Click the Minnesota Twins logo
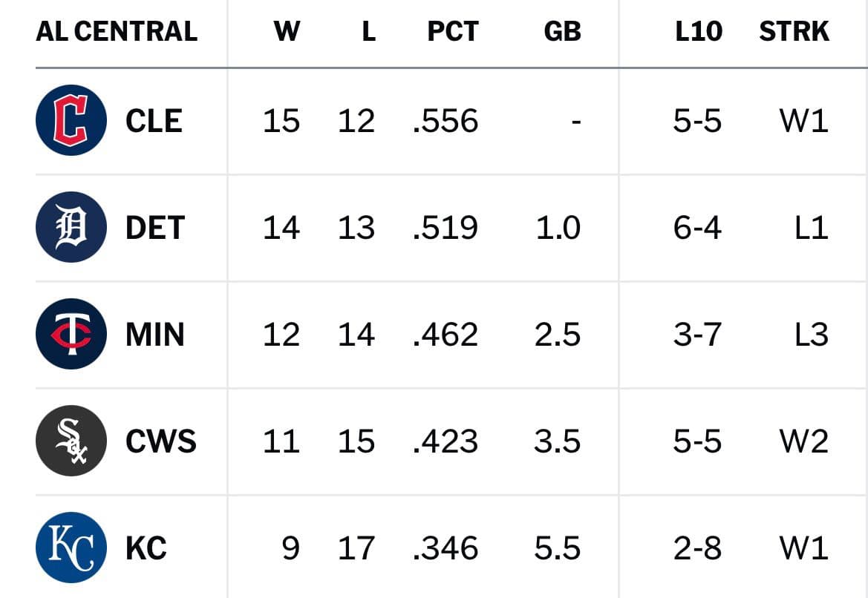 tap(71, 334)
